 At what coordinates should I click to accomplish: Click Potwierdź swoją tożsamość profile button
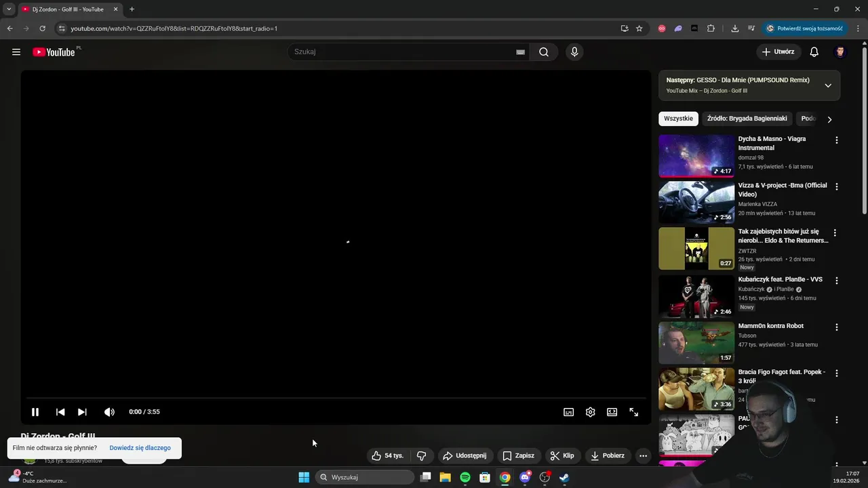pyautogui.click(x=804, y=28)
